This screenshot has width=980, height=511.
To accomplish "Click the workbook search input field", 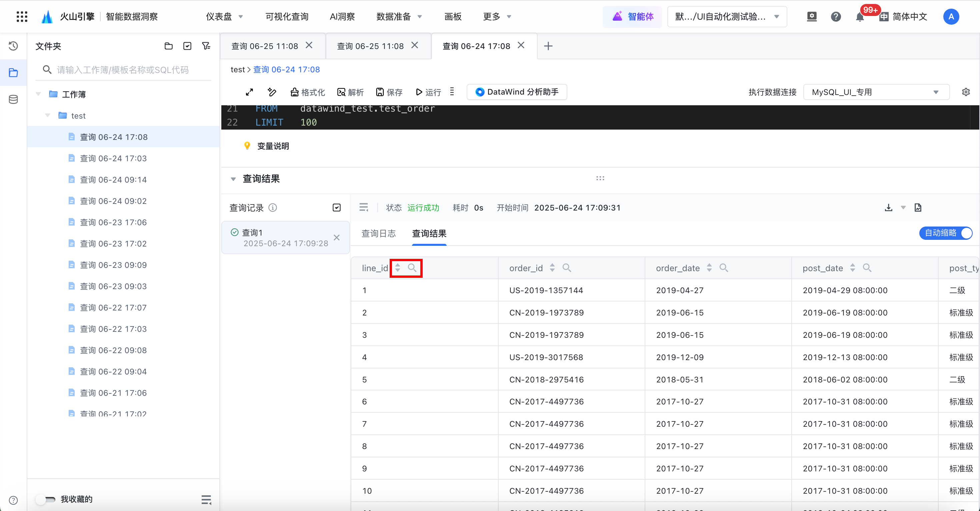I will pos(123,70).
